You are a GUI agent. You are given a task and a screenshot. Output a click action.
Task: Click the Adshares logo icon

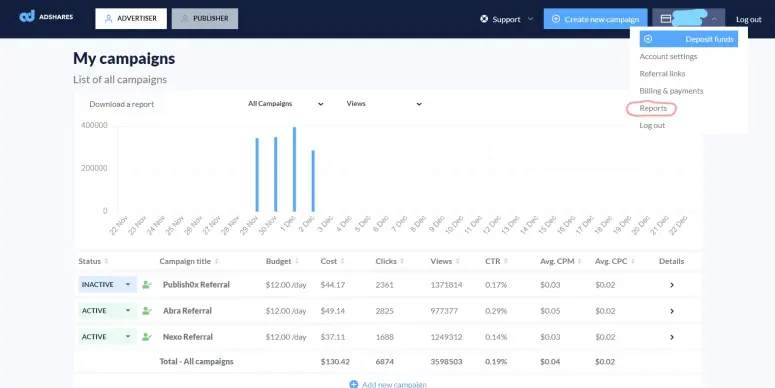27,16
